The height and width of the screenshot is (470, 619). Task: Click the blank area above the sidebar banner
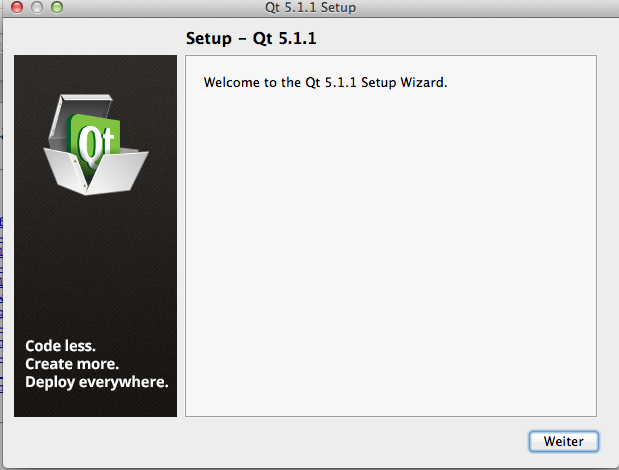(x=95, y=39)
